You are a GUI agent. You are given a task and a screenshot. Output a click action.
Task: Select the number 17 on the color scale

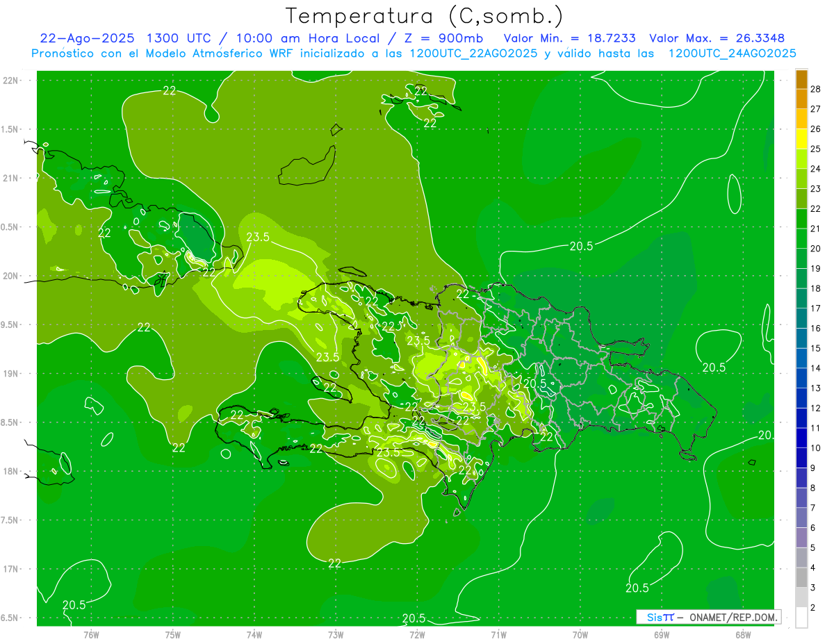point(817,308)
